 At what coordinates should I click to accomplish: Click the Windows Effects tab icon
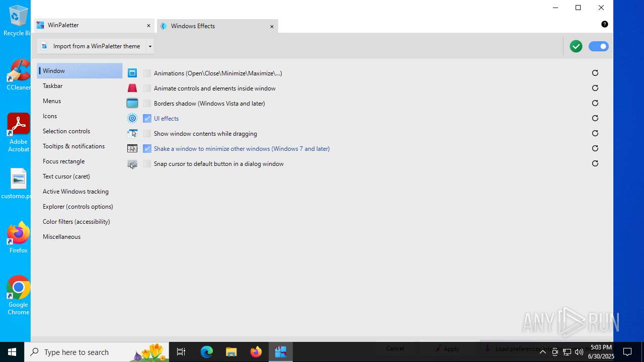coord(164,26)
